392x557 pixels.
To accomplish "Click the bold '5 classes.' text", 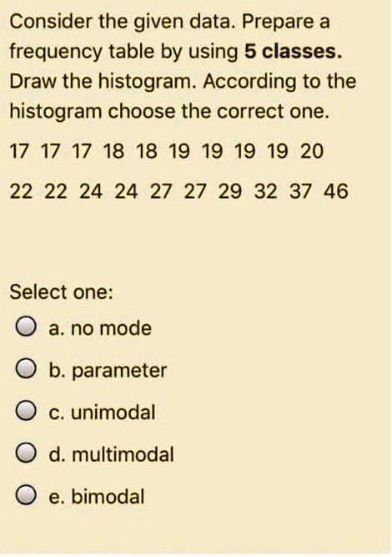I will [294, 51].
